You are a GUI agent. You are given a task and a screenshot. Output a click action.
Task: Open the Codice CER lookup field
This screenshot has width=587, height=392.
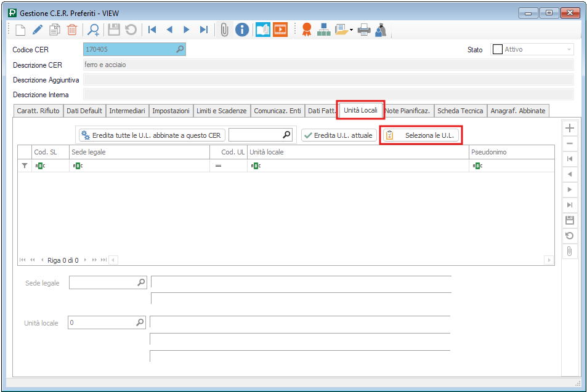[x=134, y=49]
